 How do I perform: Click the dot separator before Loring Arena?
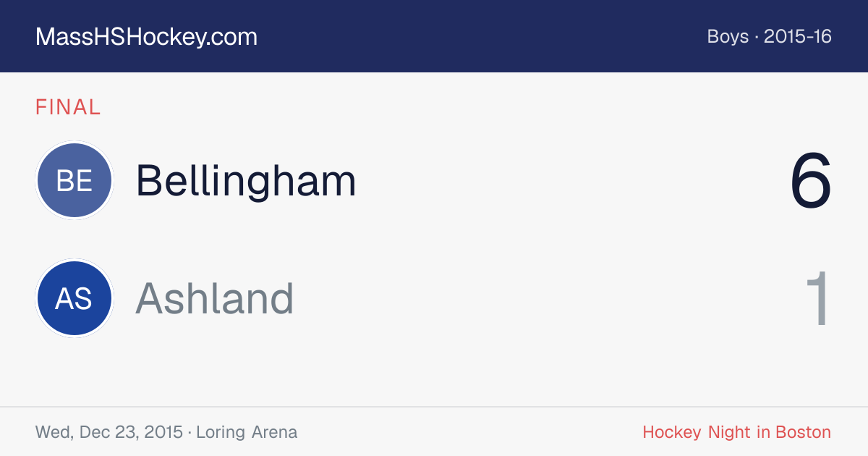click(x=190, y=433)
